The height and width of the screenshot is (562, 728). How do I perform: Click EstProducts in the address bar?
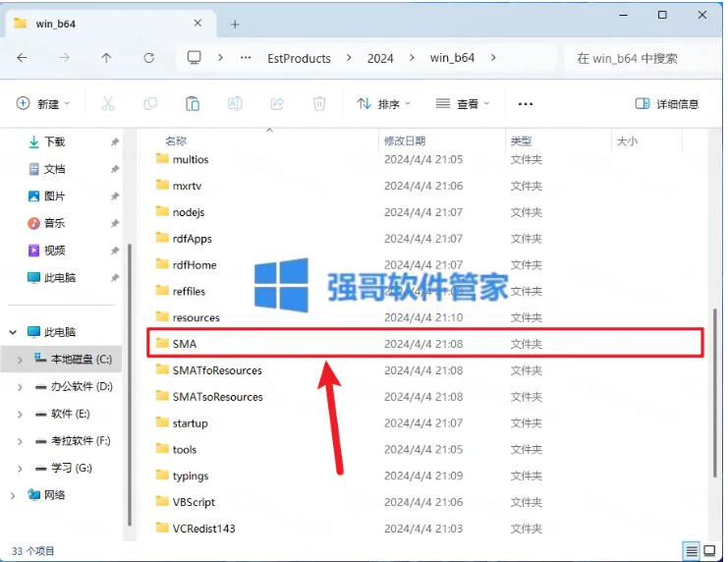pyautogui.click(x=299, y=59)
